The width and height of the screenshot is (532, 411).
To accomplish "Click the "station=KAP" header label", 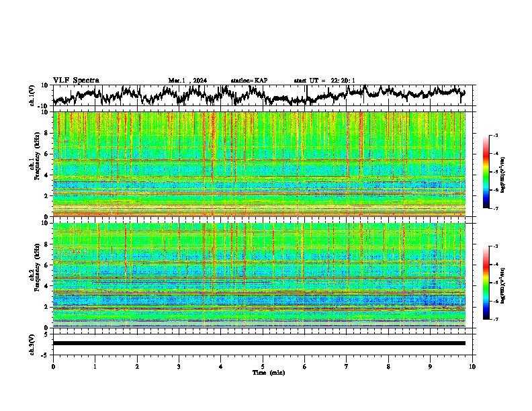I will pos(249,81).
